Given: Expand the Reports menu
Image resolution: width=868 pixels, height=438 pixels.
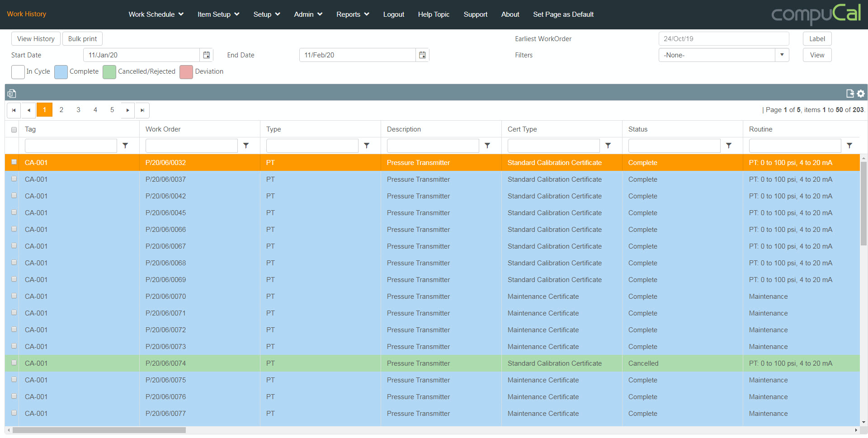Looking at the screenshot, I should (353, 14).
